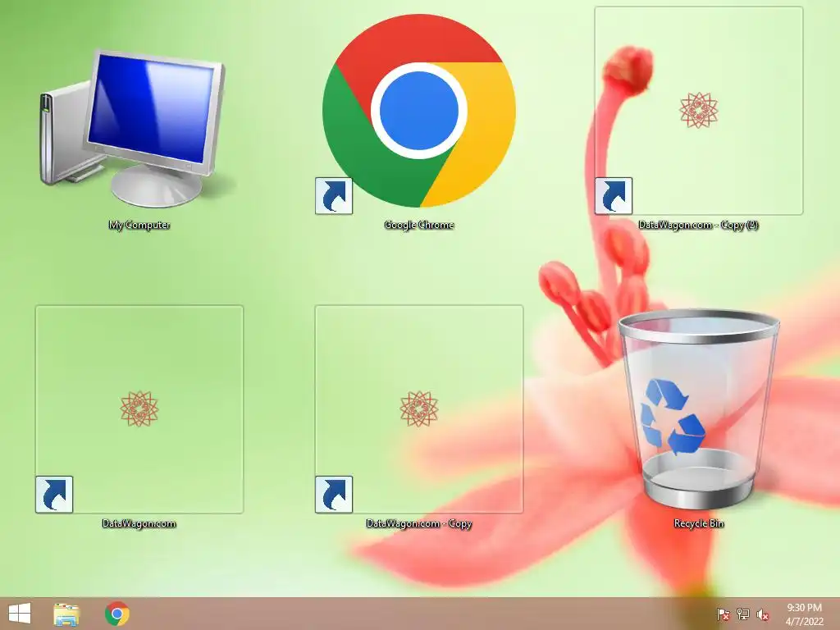Click the "My Computer" label text

point(139,225)
